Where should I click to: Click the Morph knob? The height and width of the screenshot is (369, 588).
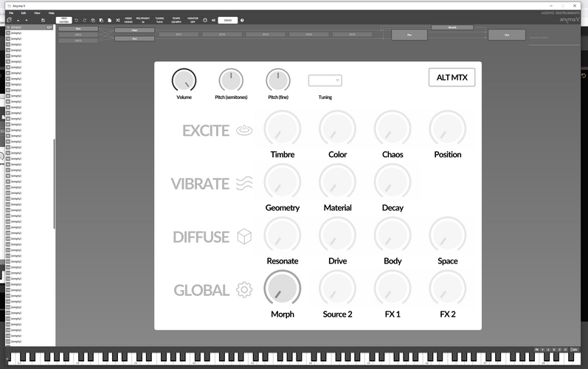283,288
